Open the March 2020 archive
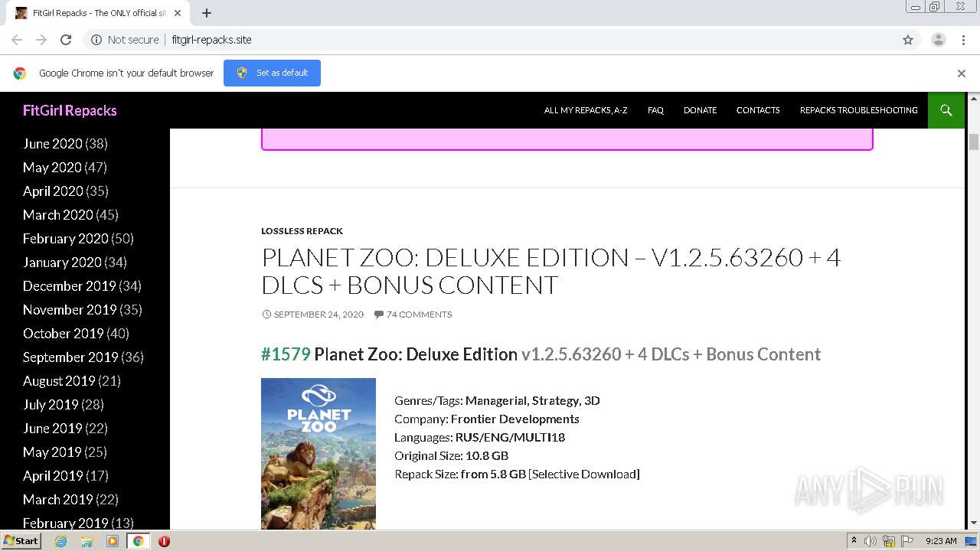The width and height of the screenshot is (980, 551). pos(57,215)
